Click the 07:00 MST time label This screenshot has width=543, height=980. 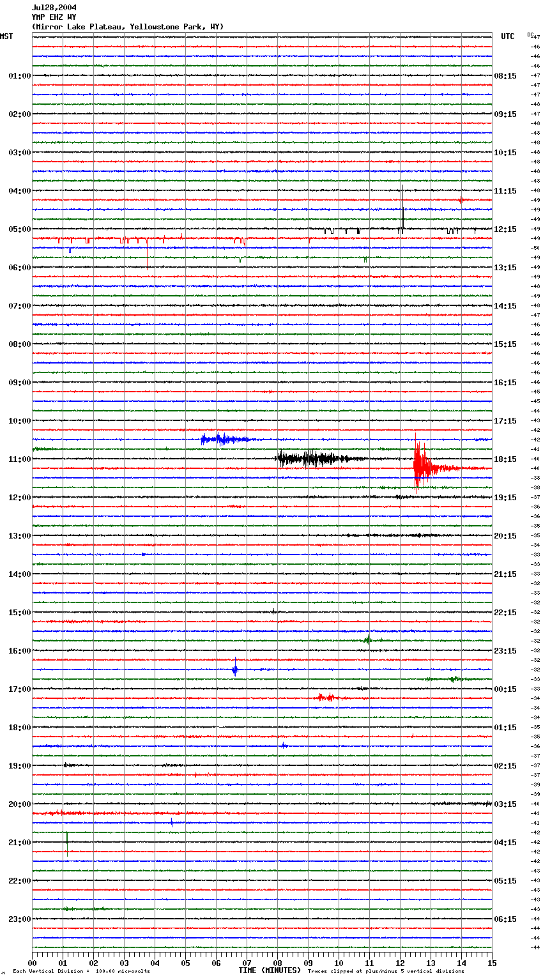(19, 306)
